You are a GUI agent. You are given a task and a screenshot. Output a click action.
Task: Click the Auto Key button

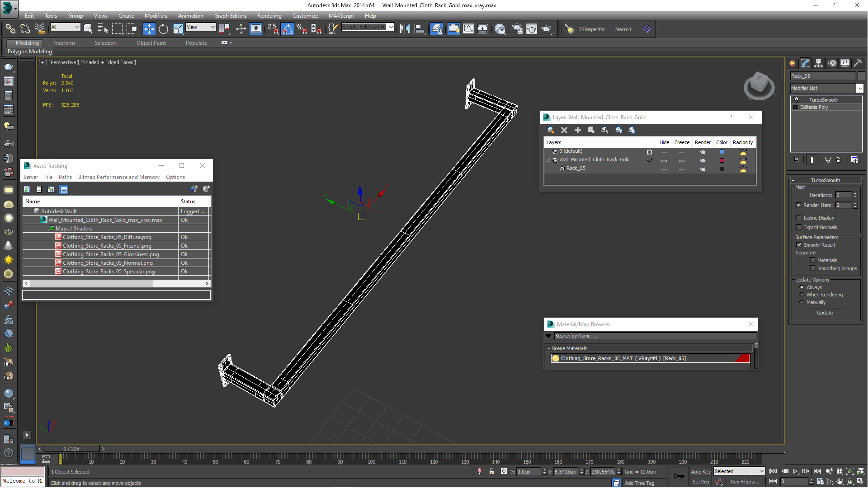[x=701, y=471]
